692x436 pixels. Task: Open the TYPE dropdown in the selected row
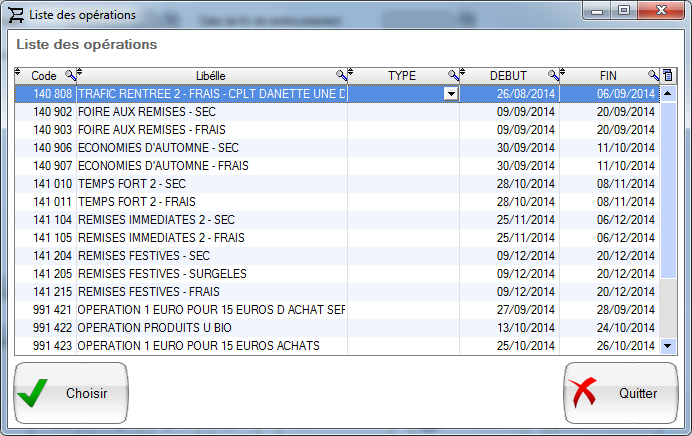[x=451, y=94]
